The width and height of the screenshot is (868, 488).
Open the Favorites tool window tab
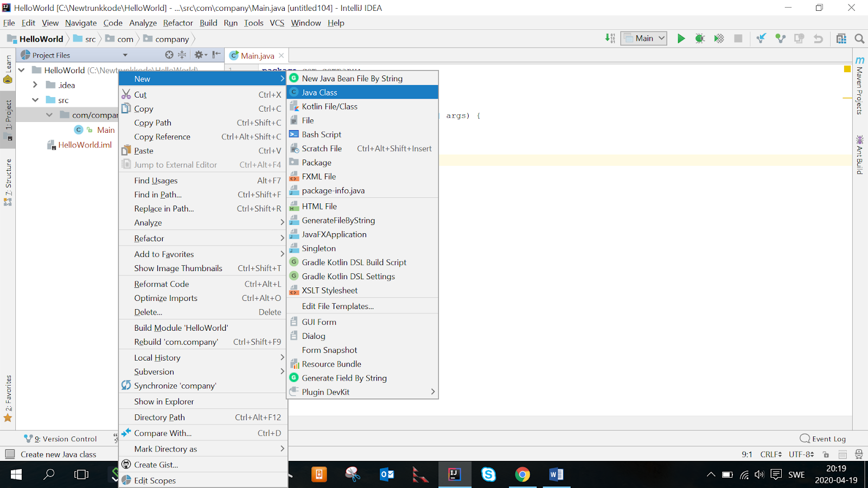coord(8,399)
